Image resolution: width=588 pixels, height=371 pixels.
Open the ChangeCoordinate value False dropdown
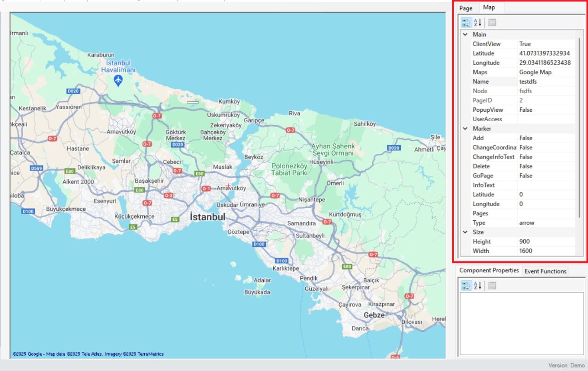click(546, 147)
